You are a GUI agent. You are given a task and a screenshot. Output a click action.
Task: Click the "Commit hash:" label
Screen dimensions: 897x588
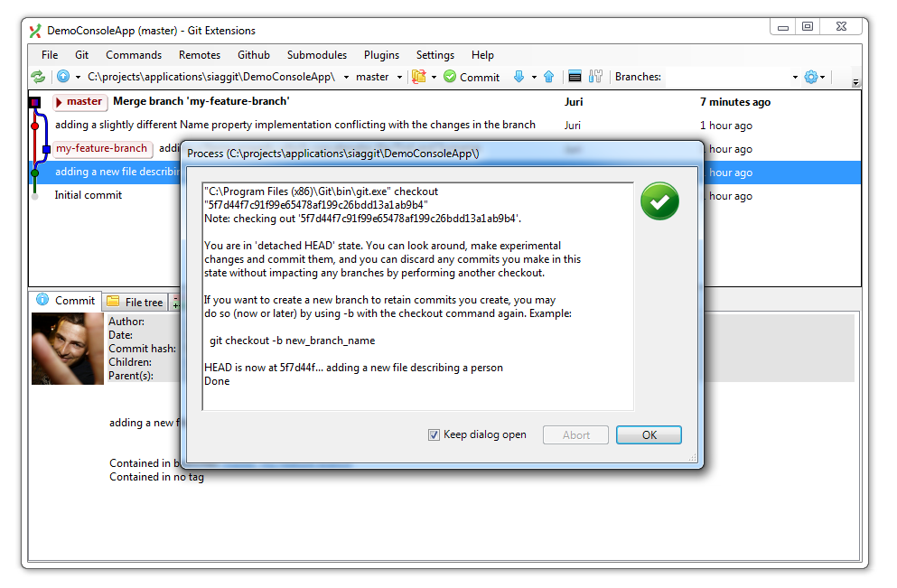click(x=143, y=349)
